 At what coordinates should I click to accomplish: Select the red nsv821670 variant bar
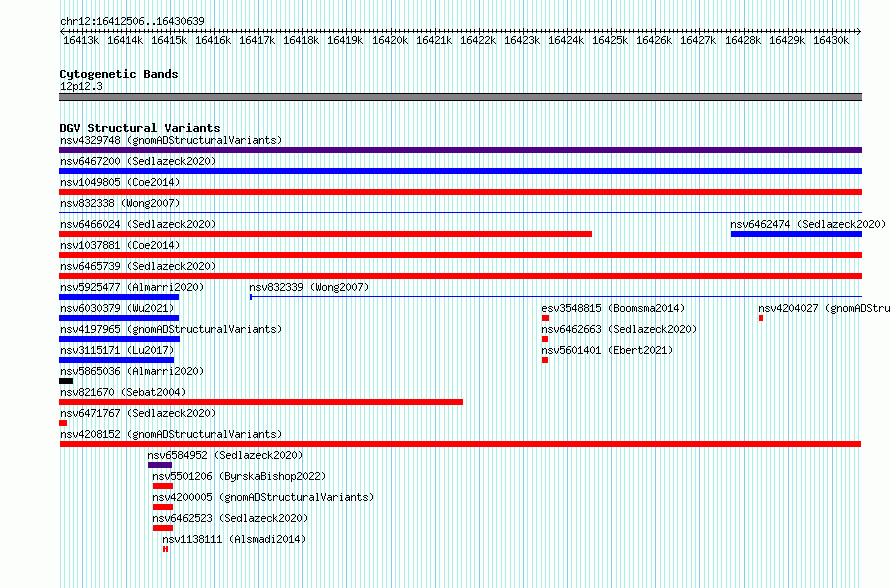pyautogui.click(x=261, y=402)
